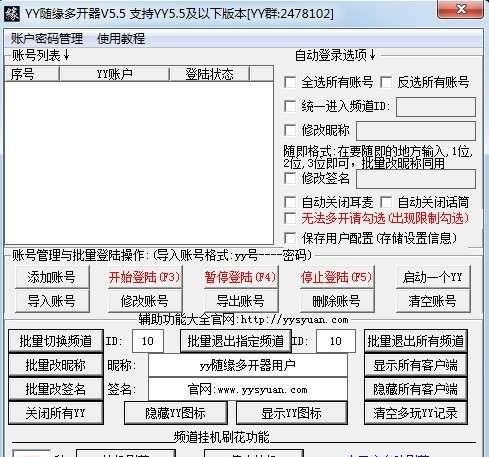Click 启动一个YY button
This screenshot has height=457, width=489.
pyautogui.click(x=433, y=277)
